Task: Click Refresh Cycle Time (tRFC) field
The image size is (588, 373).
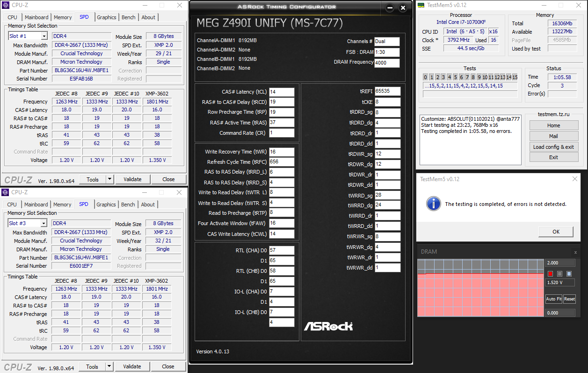Action: pos(282,162)
